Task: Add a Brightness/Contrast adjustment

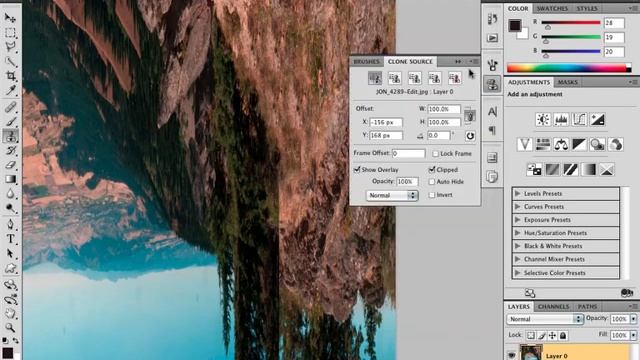Action: point(543,119)
